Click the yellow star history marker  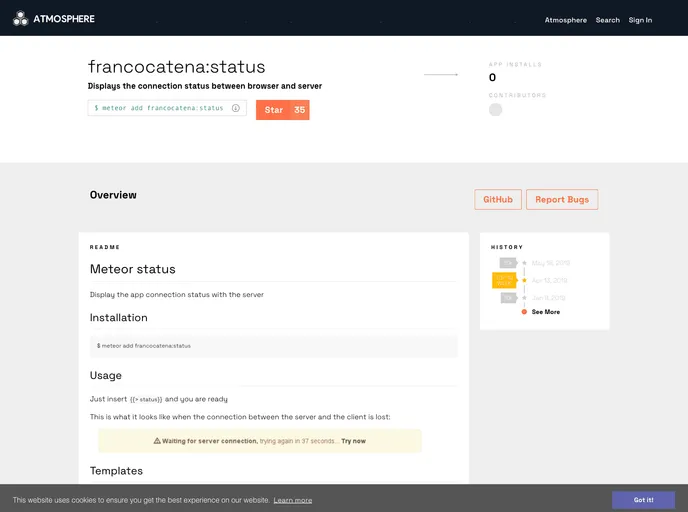524,280
